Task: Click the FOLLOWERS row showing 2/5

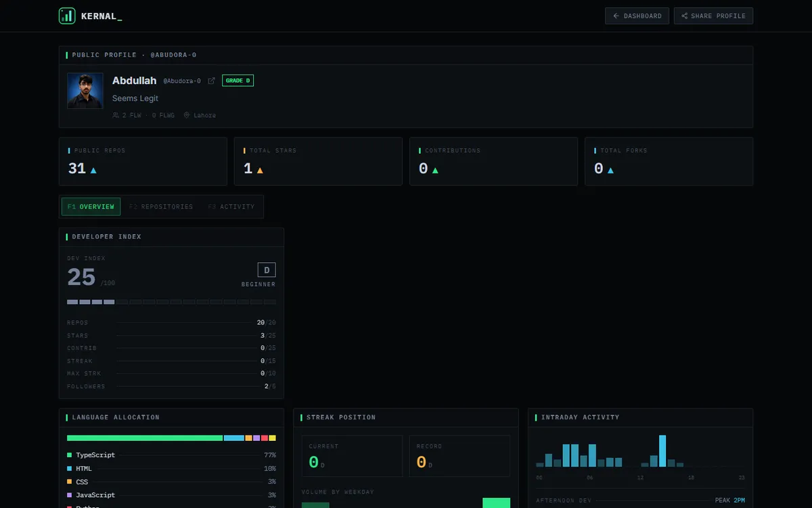Action: click(x=171, y=387)
